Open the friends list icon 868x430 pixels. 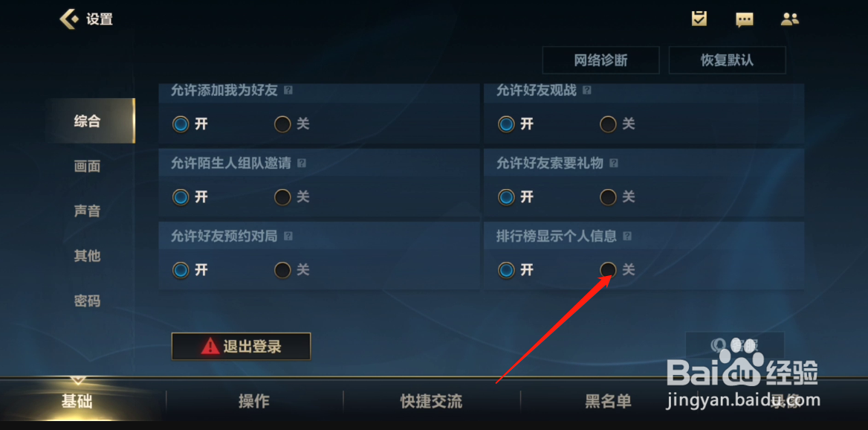[x=790, y=19]
